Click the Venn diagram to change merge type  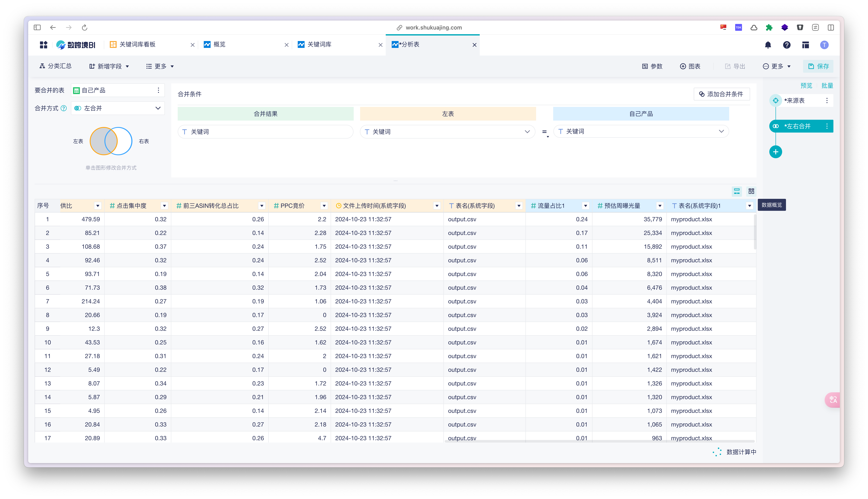111,141
